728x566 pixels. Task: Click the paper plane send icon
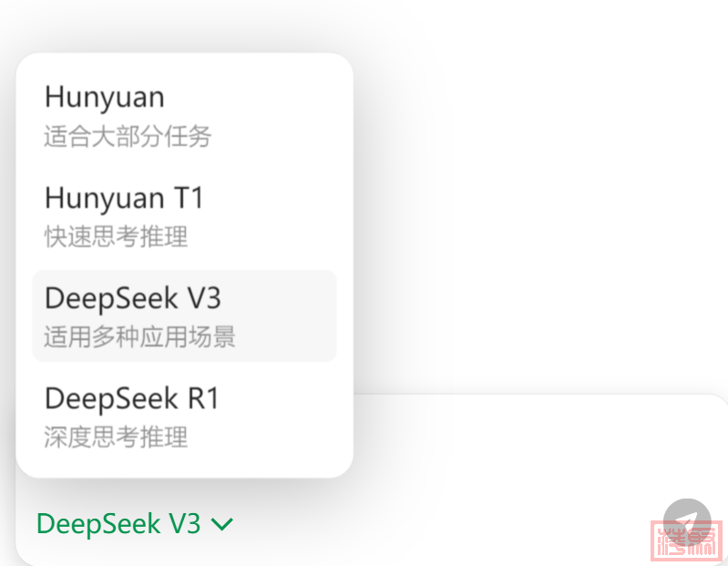pos(686,523)
